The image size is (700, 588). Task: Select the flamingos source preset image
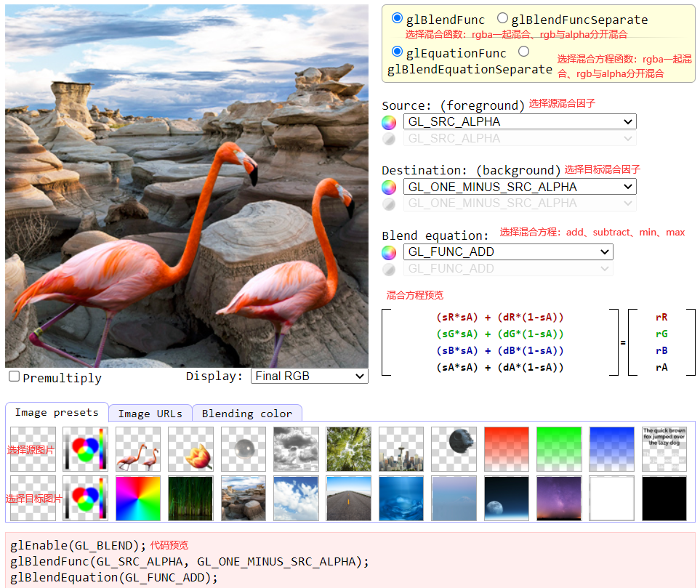tap(137, 448)
